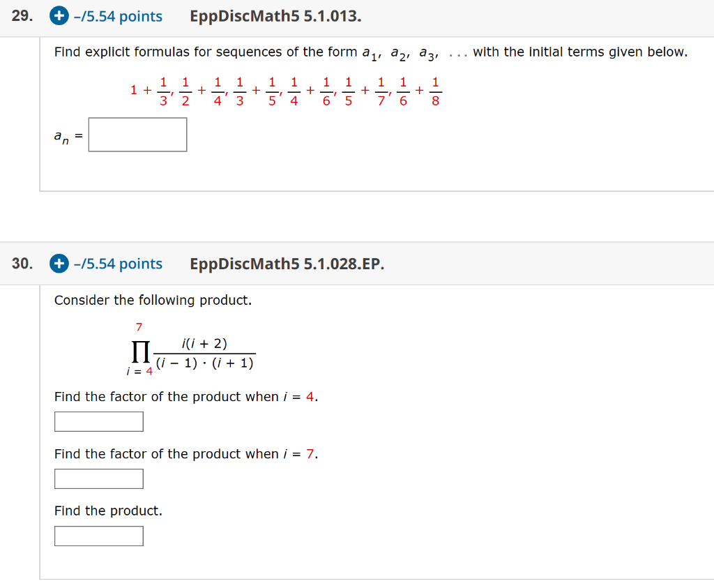Click inside the a_n answer input box
The width and height of the screenshot is (714, 588).
pos(137,134)
